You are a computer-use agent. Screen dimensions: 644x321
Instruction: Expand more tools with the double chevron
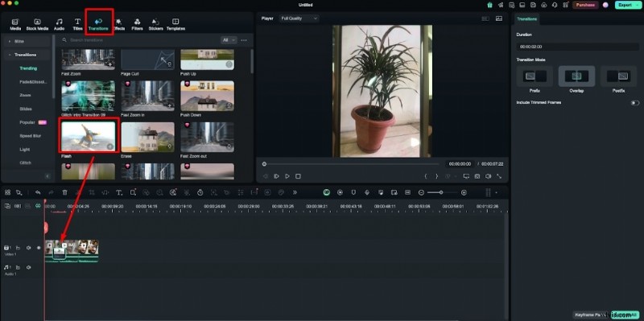pos(295,192)
